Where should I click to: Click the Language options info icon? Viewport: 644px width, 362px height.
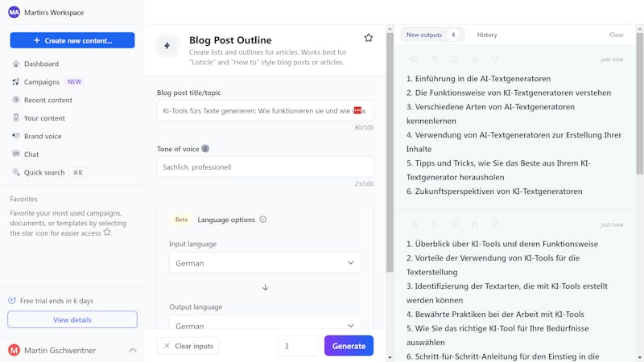click(263, 219)
